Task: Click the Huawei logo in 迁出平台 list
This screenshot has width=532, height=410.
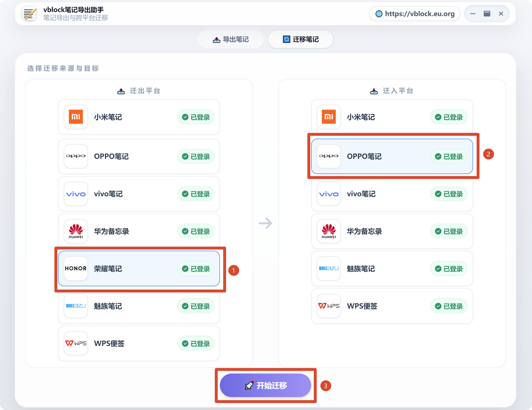Action: coord(76,231)
